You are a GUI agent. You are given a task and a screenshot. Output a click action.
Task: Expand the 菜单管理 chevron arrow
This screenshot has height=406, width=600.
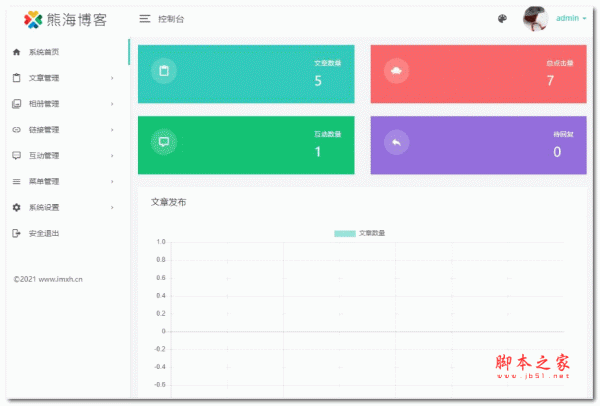click(112, 181)
